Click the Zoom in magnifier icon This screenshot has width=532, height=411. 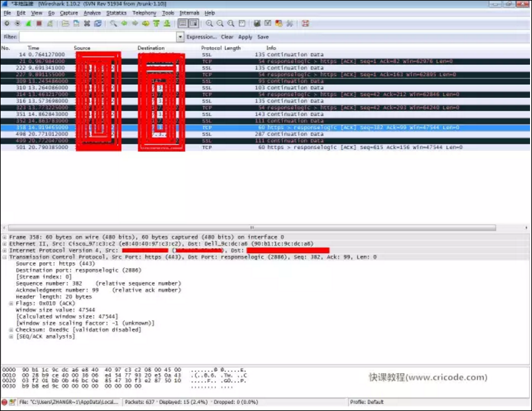[x=209, y=23]
